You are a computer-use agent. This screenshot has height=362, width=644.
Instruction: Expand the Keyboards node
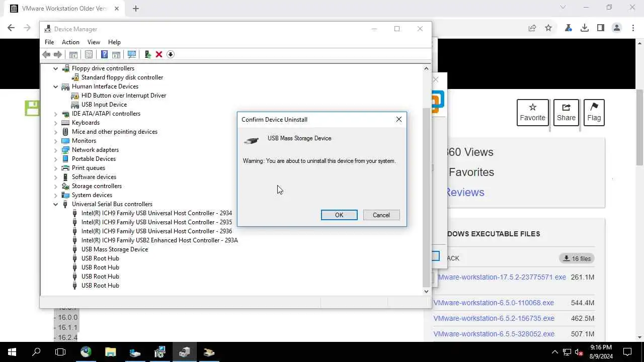click(56, 123)
